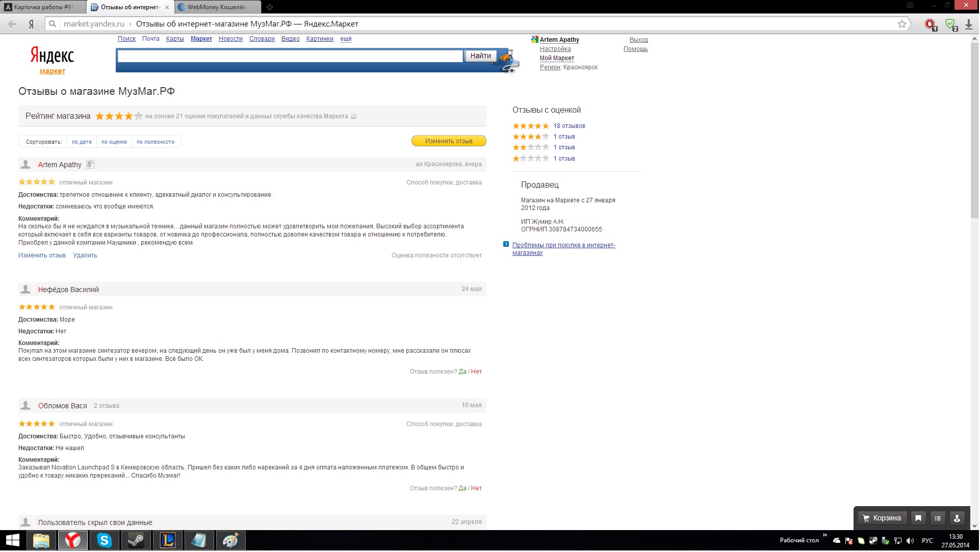Click the help question icon after rating text
This screenshot has height=552, width=980.
click(x=354, y=116)
